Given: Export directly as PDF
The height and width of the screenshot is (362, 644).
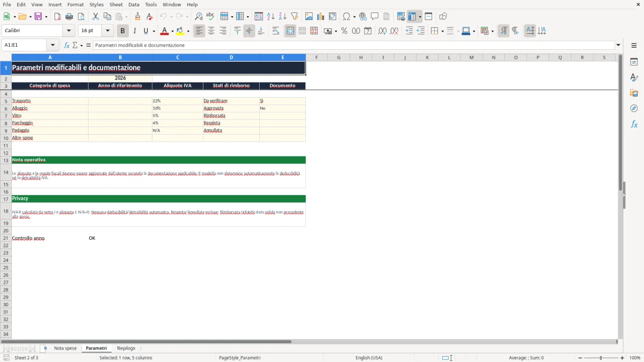Looking at the screenshot, I should (x=57, y=17).
